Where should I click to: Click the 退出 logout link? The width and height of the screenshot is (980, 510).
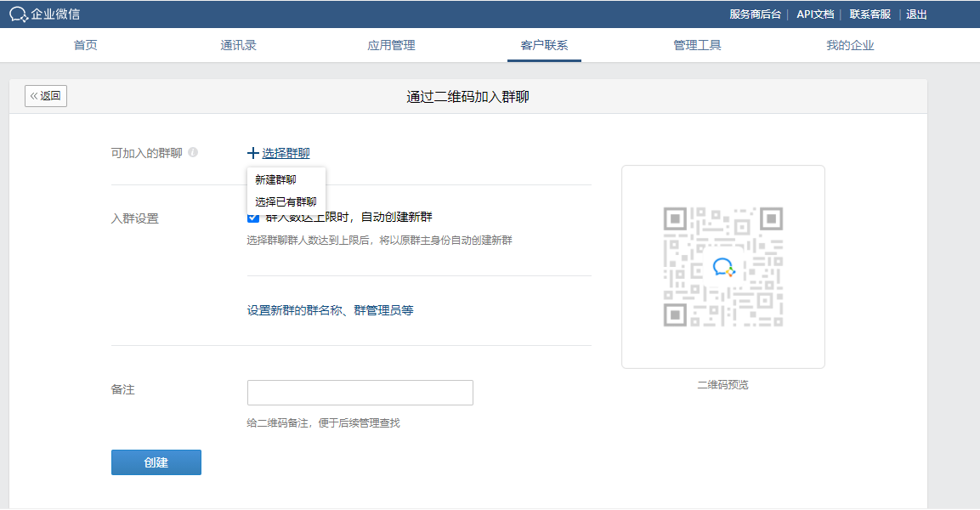916,14
